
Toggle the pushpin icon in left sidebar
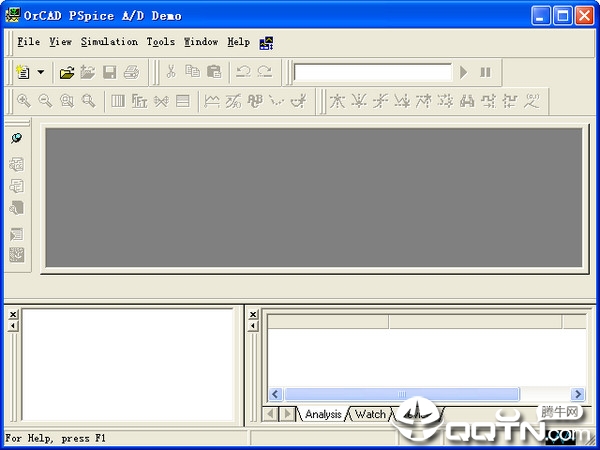[x=16, y=138]
